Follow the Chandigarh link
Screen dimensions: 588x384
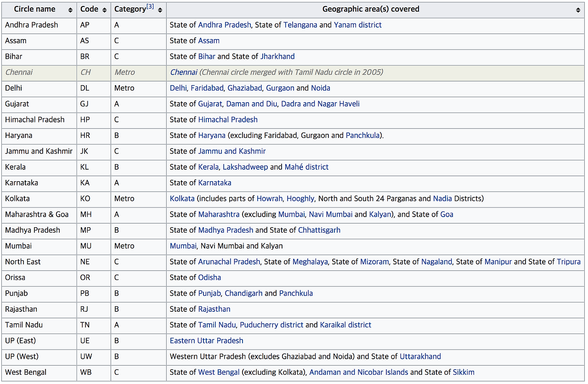pyautogui.click(x=243, y=293)
